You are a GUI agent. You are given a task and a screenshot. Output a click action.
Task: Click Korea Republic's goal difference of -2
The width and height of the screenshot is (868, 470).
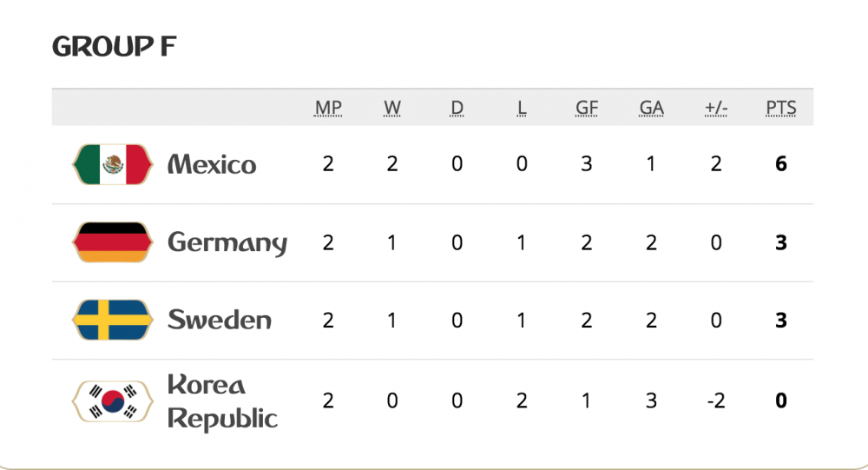pyautogui.click(x=716, y=400)
